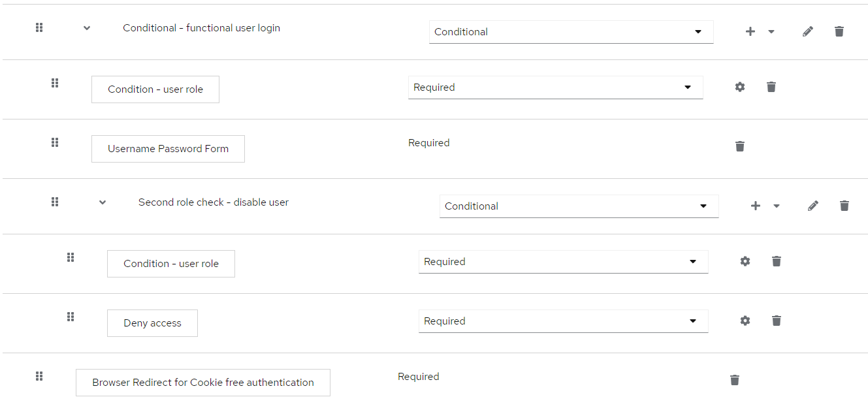Image resolution: width=868 pixels, height=412 pixels.
Task: Open settings for the Deny access step
Action: (x=745, y=320)
